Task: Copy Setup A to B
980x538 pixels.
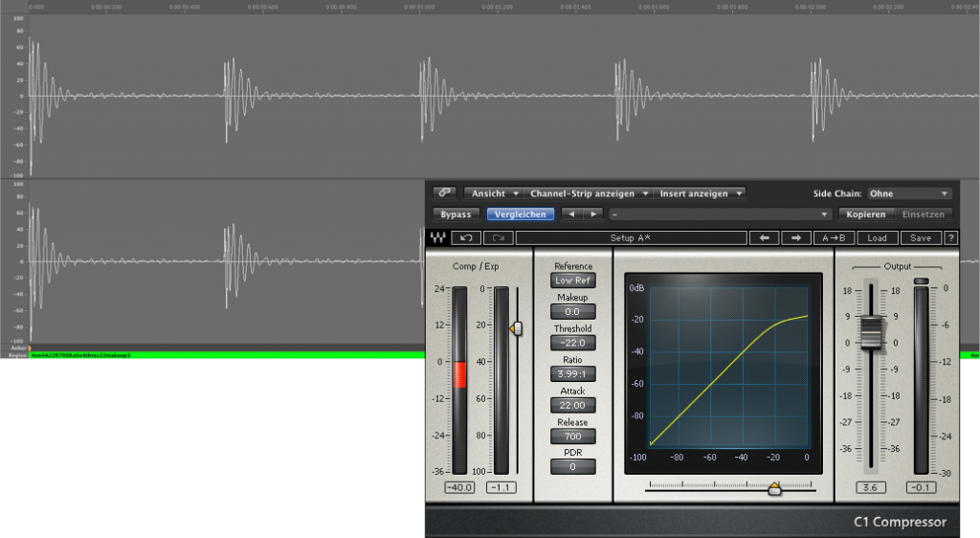Action: [834, 237]
